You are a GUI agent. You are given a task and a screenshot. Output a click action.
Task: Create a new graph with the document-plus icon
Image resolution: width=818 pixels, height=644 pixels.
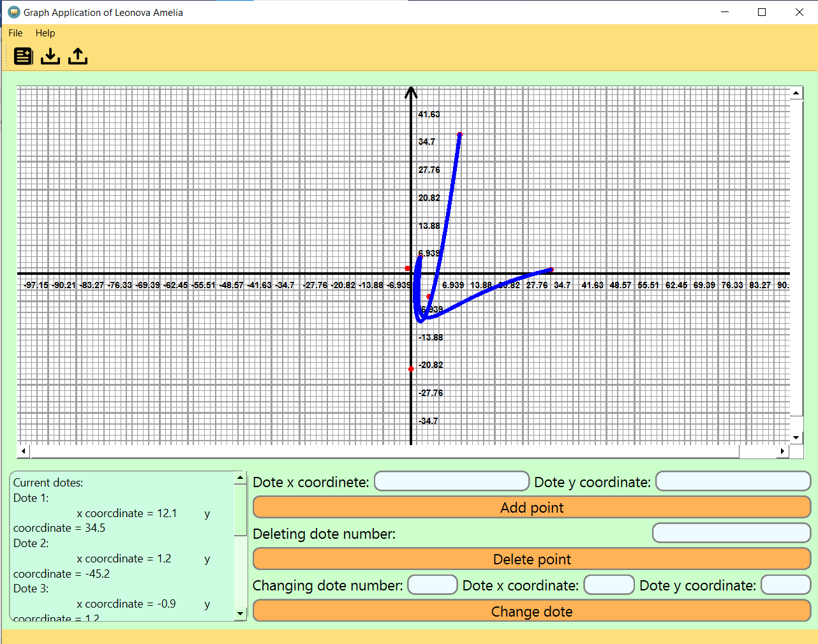23,56
